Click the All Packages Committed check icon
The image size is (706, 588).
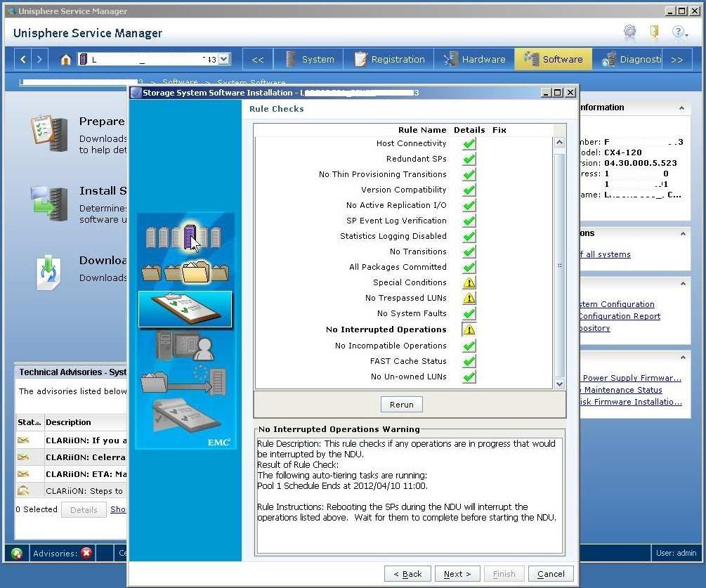(x=469, y=267)
